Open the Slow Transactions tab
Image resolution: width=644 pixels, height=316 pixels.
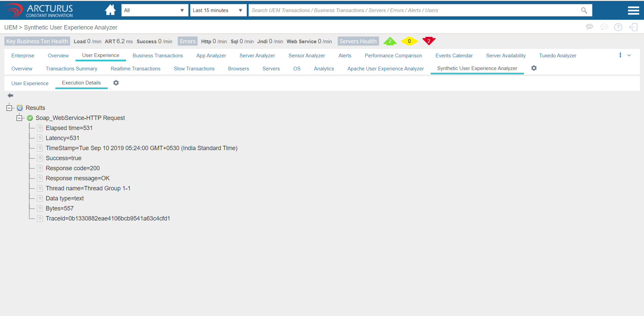pos(194,69)
